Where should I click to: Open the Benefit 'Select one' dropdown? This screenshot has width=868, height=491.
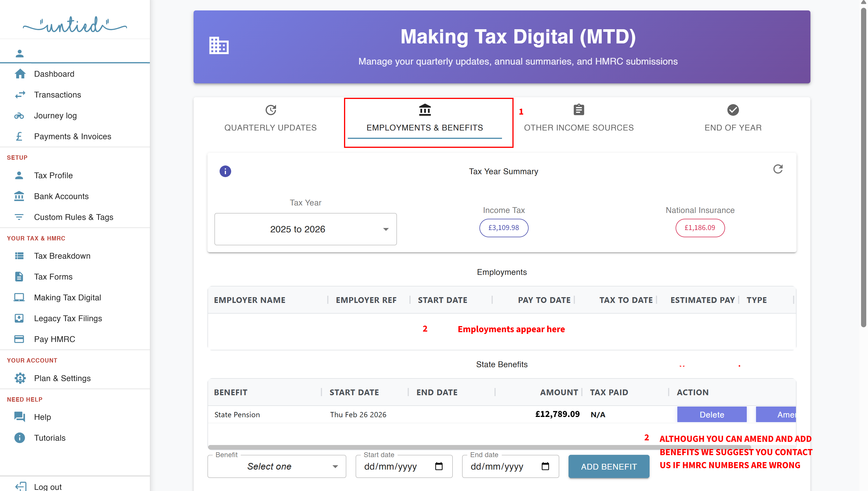point(277,466)
